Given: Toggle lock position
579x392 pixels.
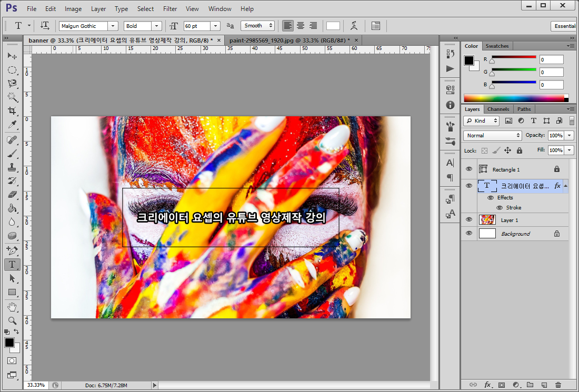Looking at the screenshot, I should [508, 150].
